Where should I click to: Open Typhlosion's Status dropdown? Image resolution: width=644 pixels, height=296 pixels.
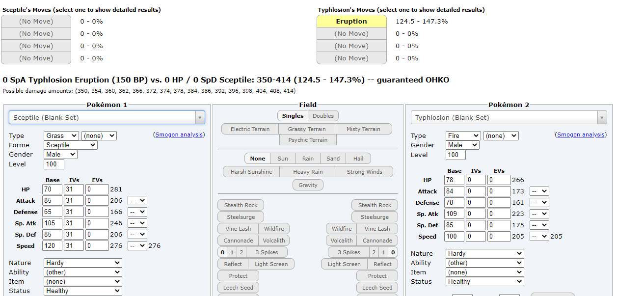point(485,282)
